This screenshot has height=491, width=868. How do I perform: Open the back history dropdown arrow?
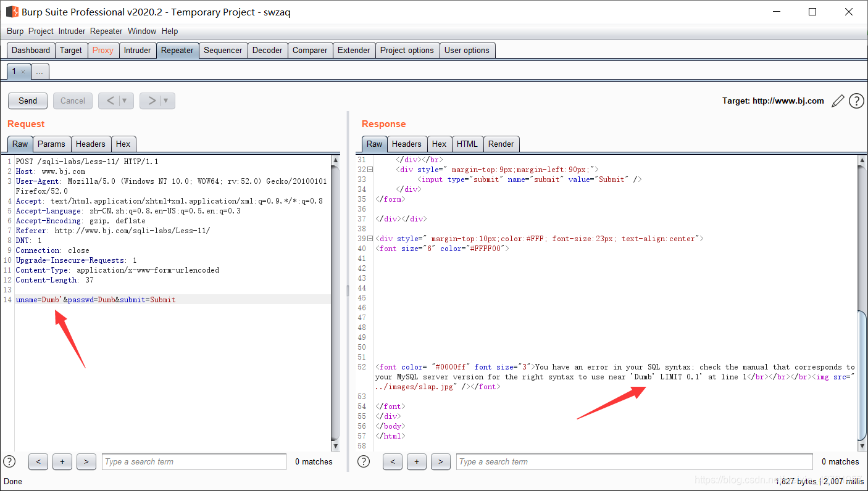click(125, 101)
